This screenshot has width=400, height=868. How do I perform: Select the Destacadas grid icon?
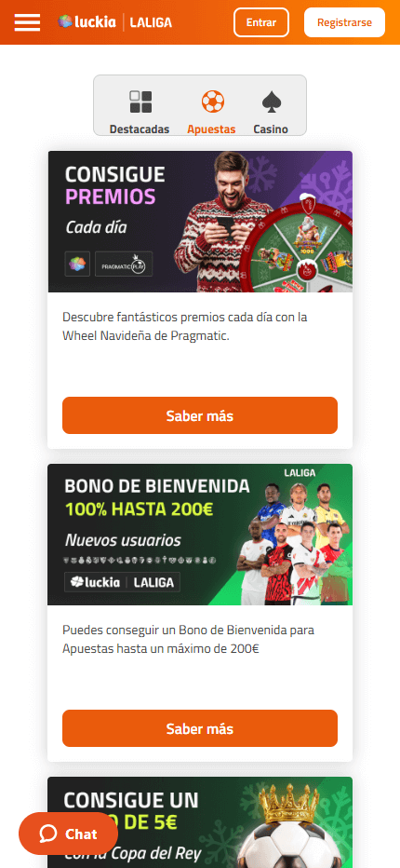140,102
